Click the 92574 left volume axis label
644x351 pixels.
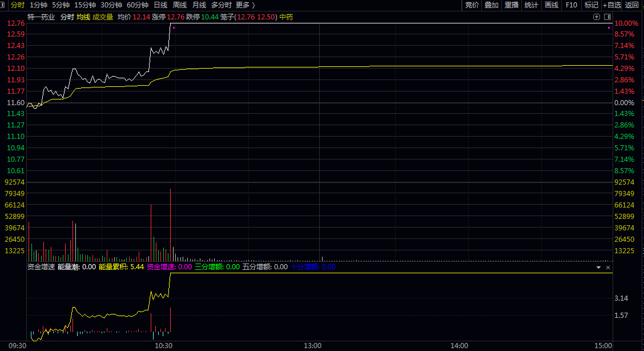15,182
